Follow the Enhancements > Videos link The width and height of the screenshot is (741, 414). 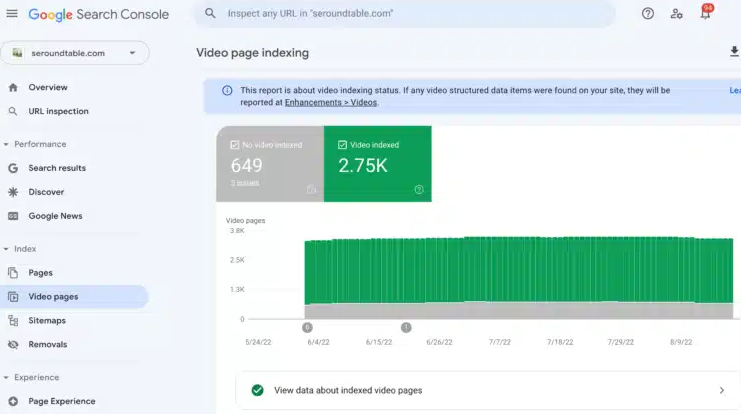(x=331, y=102)
